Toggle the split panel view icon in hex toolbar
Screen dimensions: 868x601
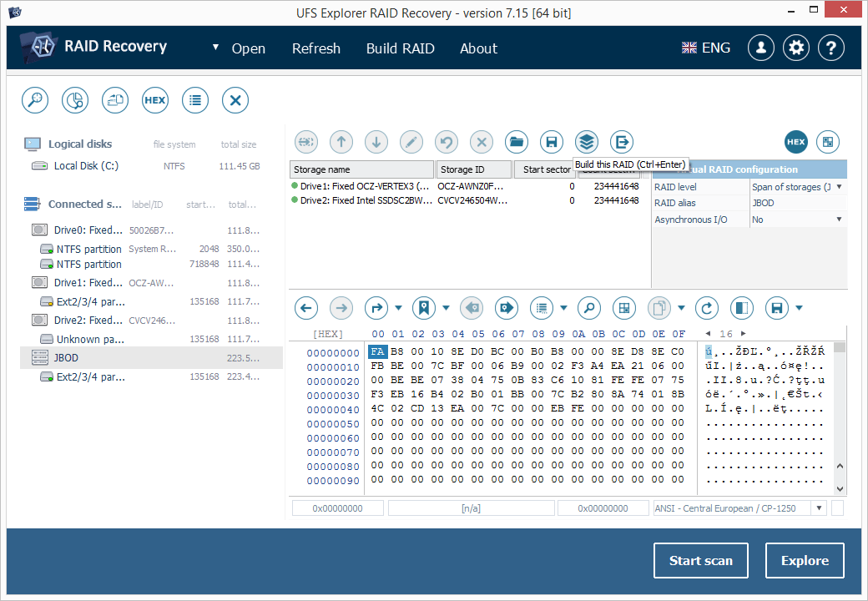click(742, 308)
